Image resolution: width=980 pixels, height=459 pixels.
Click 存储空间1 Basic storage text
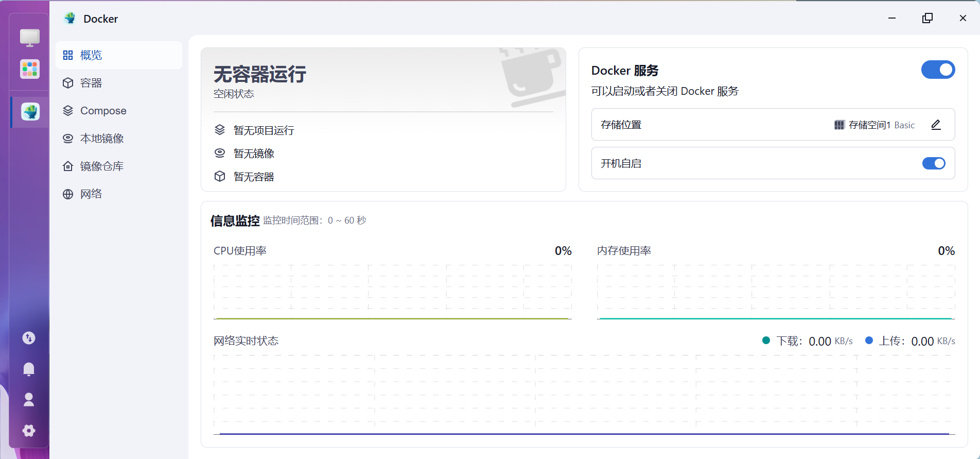pyautogui.click(x=882, y=125)
